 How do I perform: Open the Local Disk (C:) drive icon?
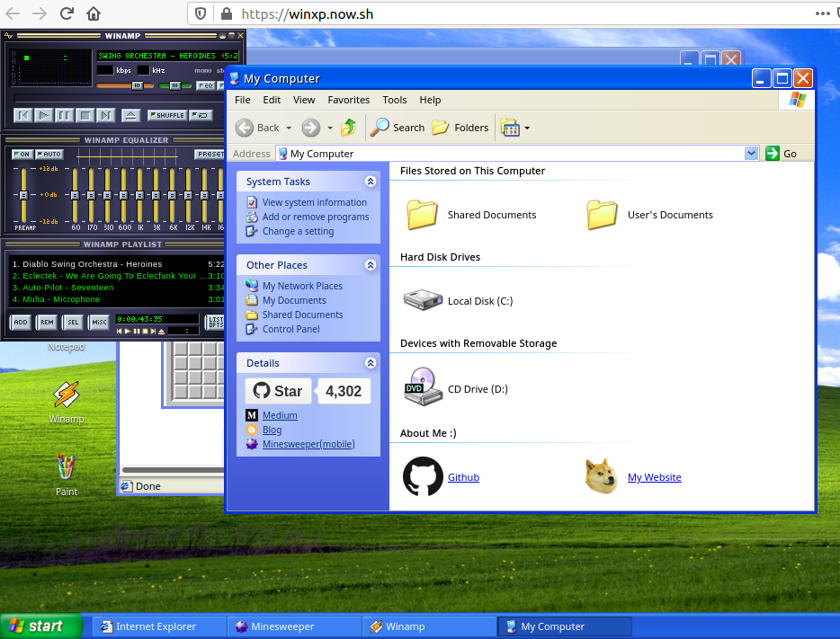[422, 301]
